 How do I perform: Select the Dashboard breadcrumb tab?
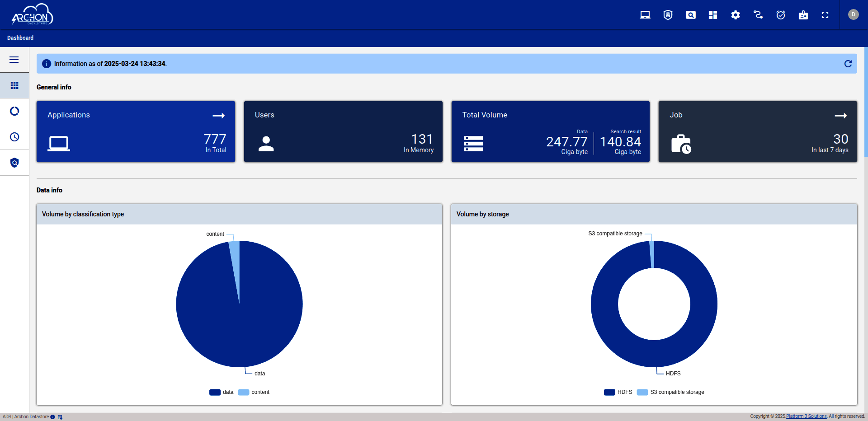pos(20,38)
